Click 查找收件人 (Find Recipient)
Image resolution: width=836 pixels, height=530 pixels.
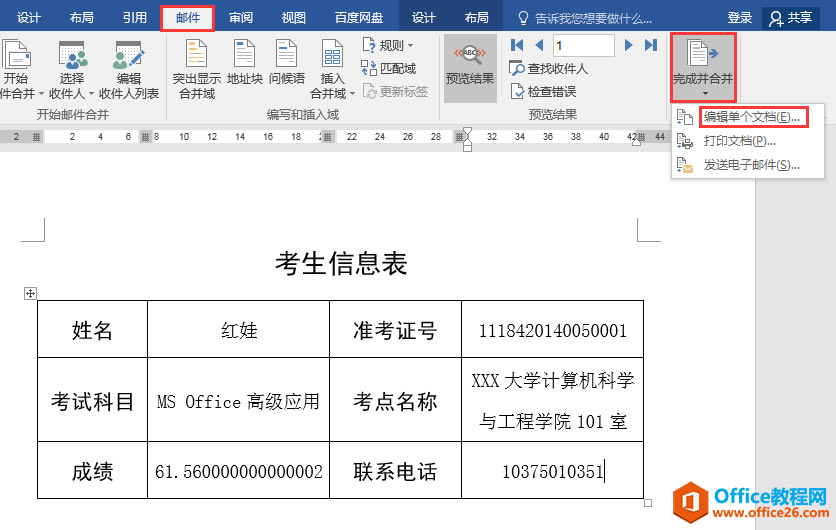(549, 68)
